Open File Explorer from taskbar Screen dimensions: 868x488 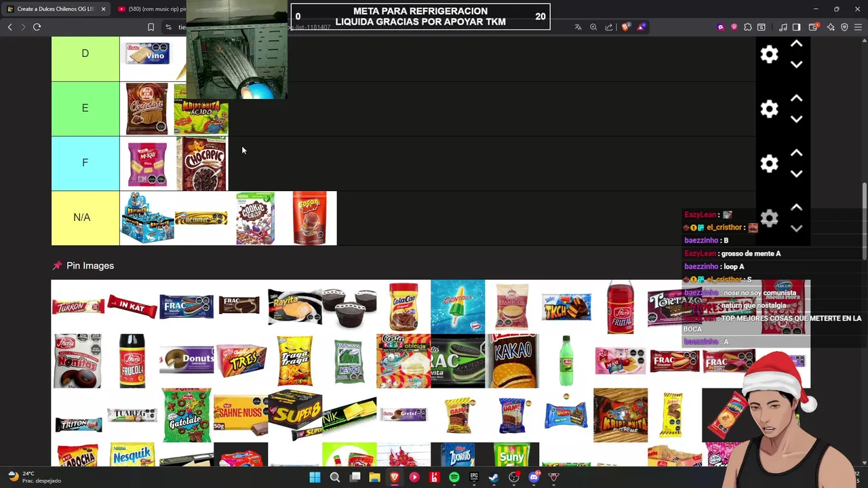coord(374,477)
